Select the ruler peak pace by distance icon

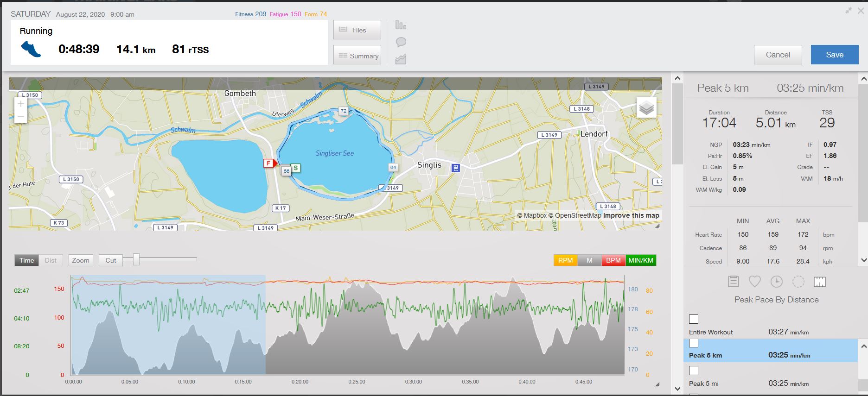pyautogui.click(x=819, y=282)
